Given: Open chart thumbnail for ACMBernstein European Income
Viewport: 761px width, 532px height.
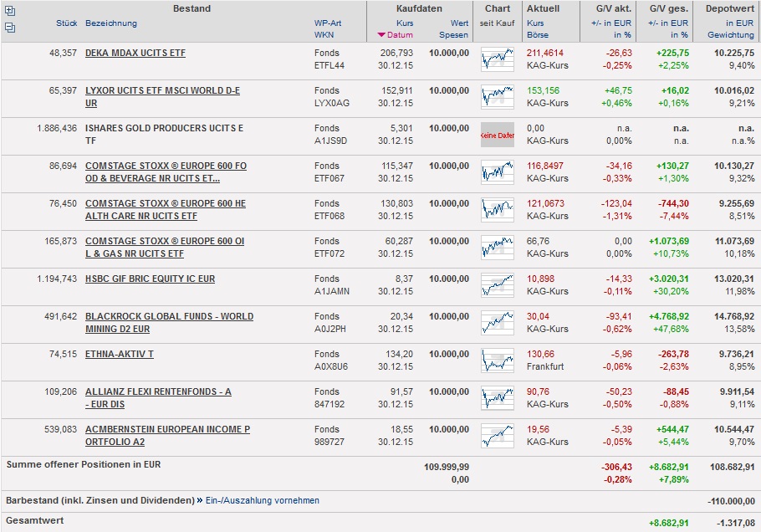Looking at the screenshot, I should click(x=498, y=436).
